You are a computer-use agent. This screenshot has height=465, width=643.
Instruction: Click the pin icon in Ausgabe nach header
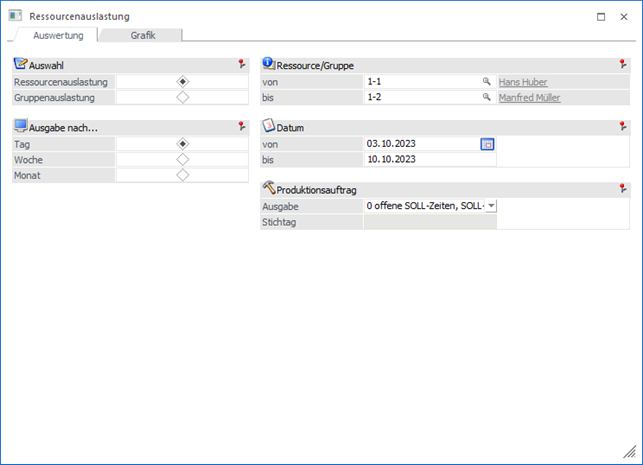(x=242, y=127)
